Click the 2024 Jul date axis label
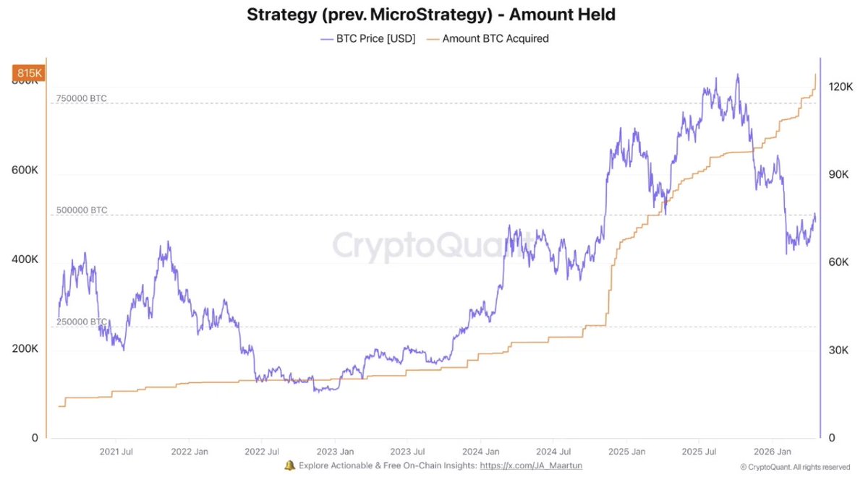 click(x=553, y=452)
